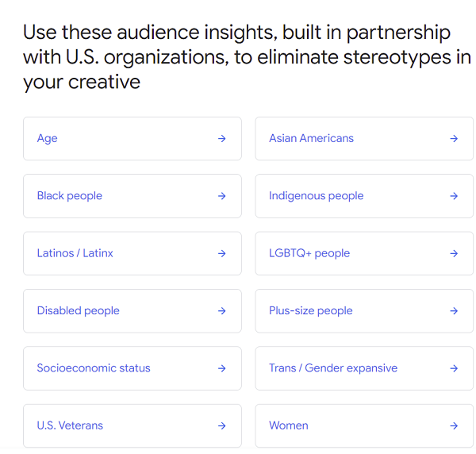Screen dimensions: 476x454
Task: Open the Age audience insights link
Action: coord(47,139)
